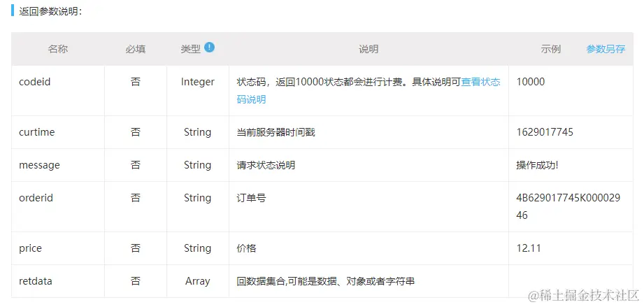
Task: Click the example price 12.11
Action: click(529, 248)
